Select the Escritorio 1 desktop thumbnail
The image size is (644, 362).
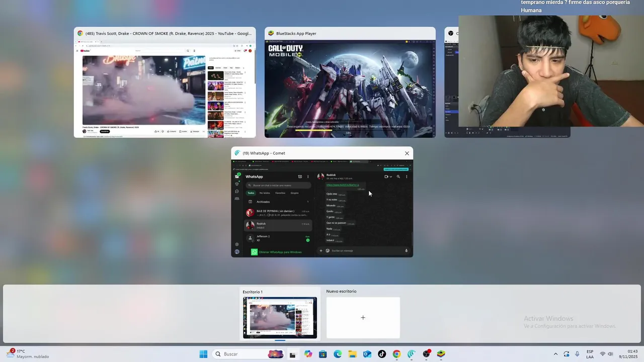tap(280, 317)
